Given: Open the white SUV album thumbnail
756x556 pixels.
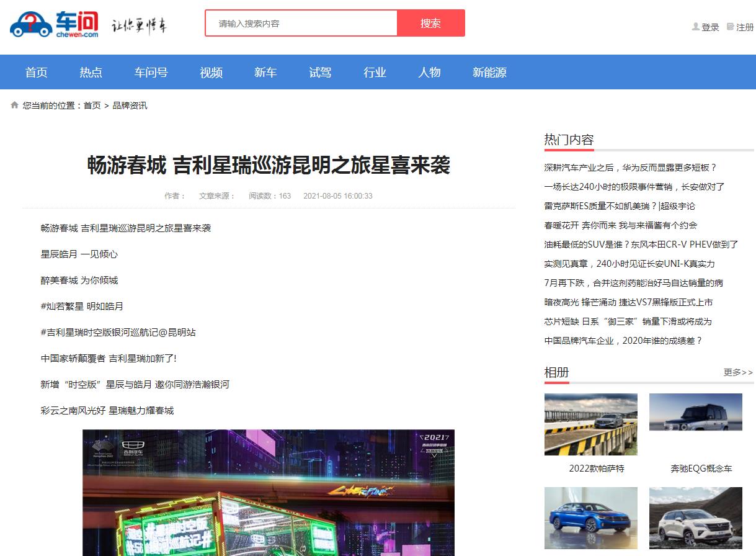Looking at the screenshot, I should tap(696, 518).
